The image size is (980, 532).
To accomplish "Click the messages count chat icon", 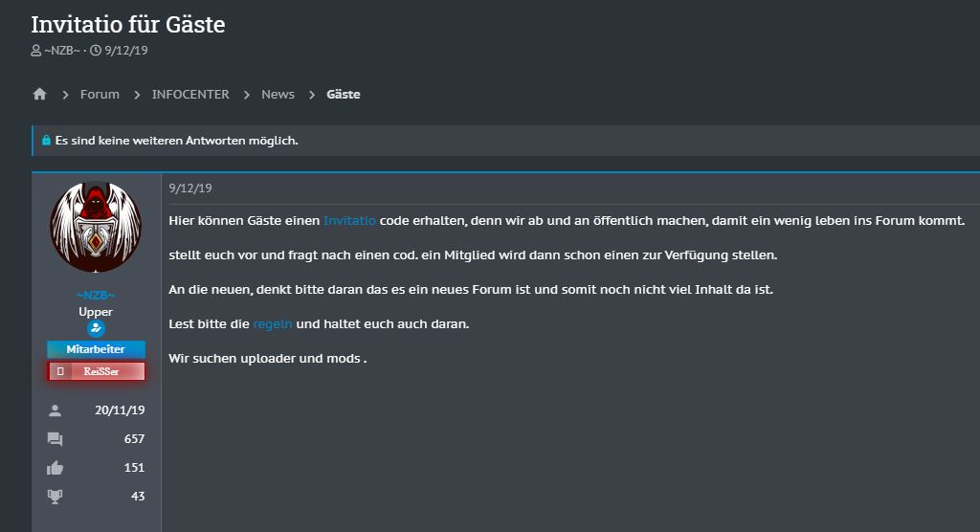I will [55, 439].
